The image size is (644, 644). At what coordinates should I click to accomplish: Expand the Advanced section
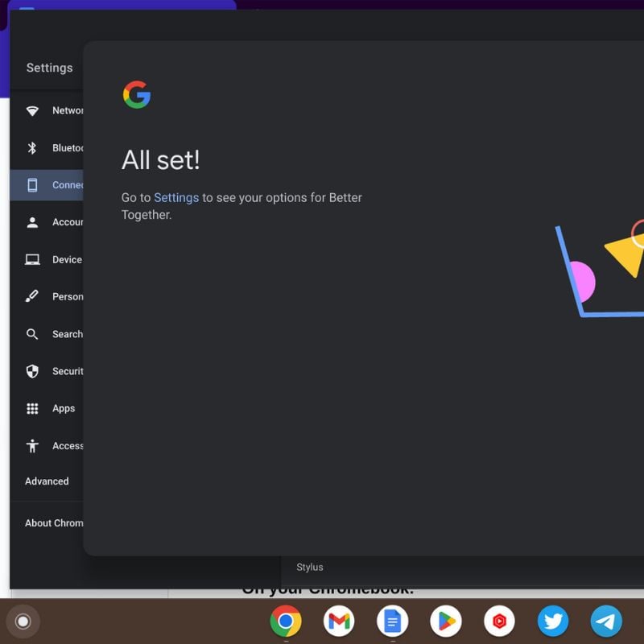click(x=47, y=481)
